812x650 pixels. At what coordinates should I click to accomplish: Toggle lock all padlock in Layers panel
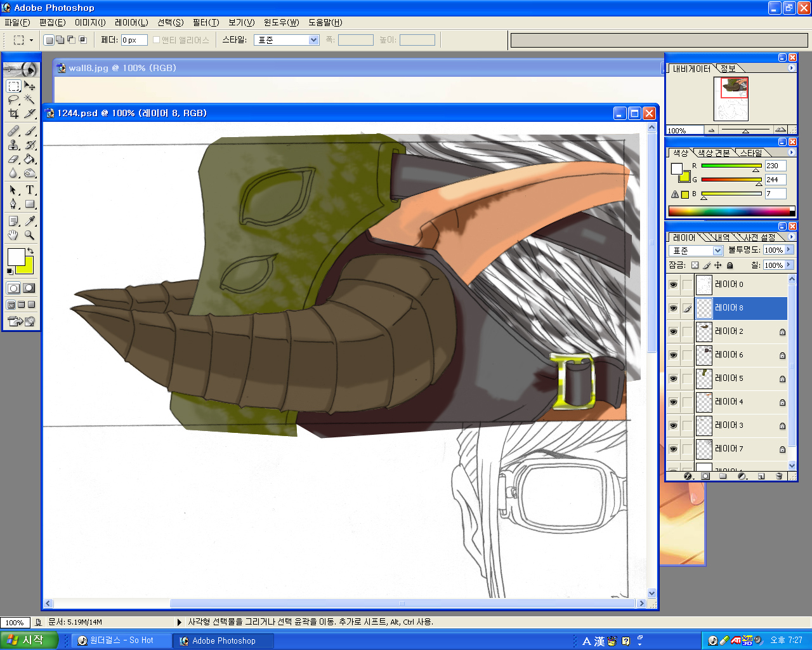click(730, 265)
